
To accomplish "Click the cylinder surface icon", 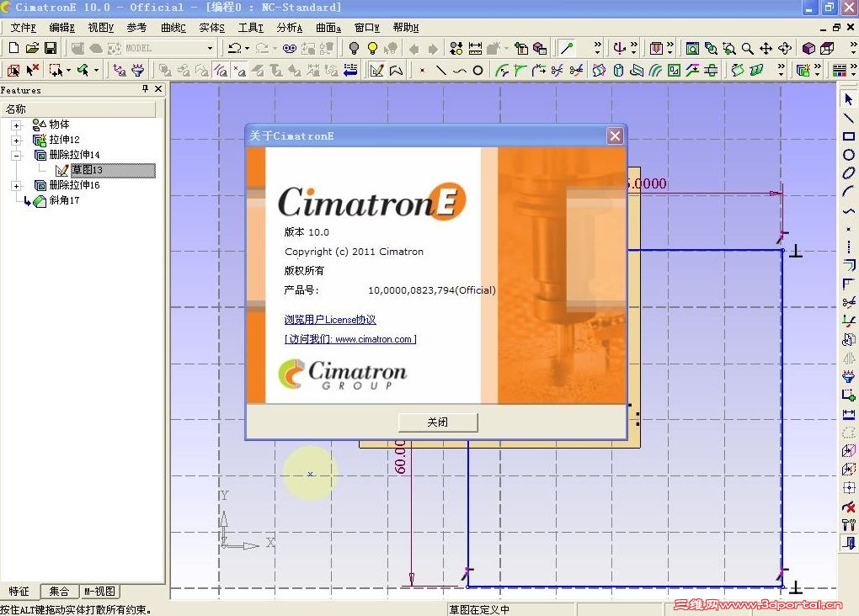I will pos(618,70).
